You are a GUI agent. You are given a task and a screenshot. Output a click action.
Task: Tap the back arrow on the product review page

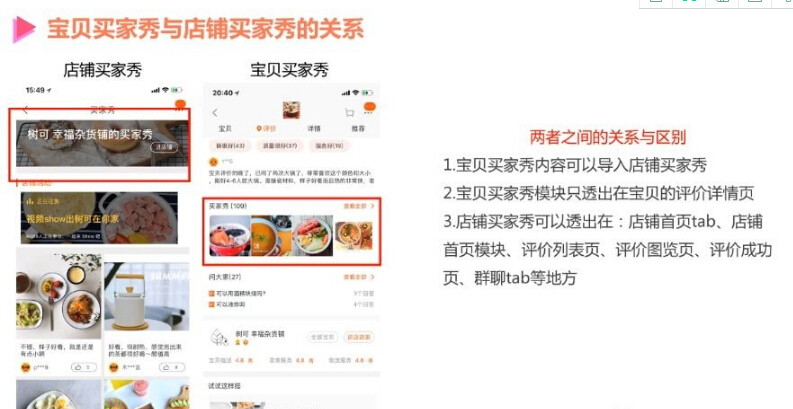(215, 112)
